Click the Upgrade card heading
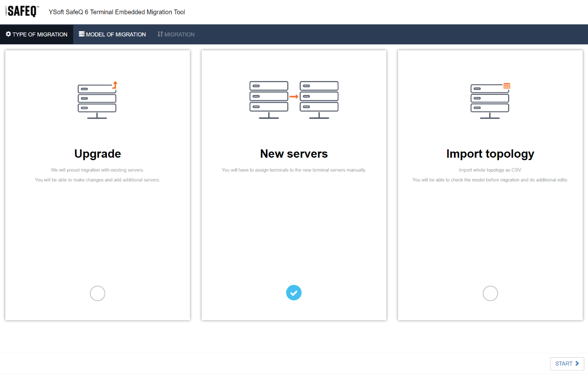 pos(97,154)
